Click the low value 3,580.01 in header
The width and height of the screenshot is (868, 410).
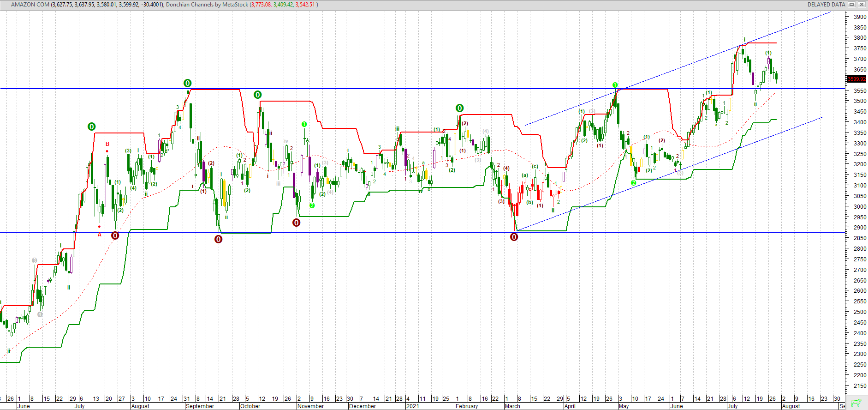pos(107,5)
